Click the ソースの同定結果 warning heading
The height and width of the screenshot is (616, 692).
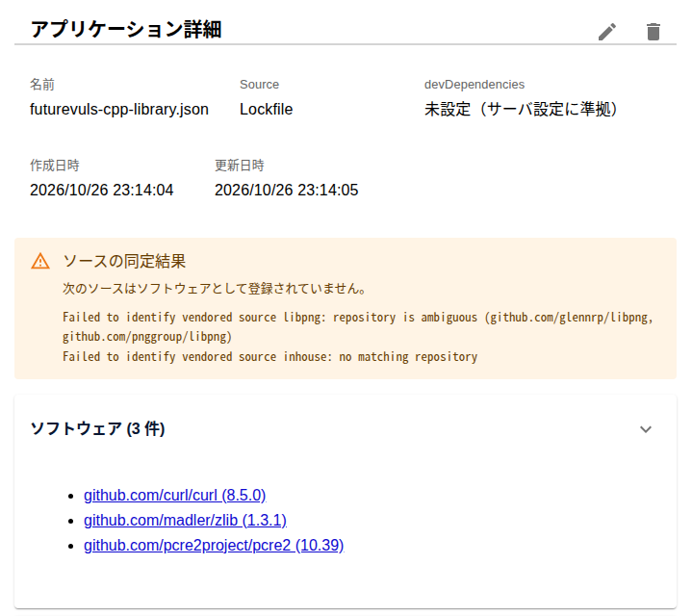[x=124, y=261]
